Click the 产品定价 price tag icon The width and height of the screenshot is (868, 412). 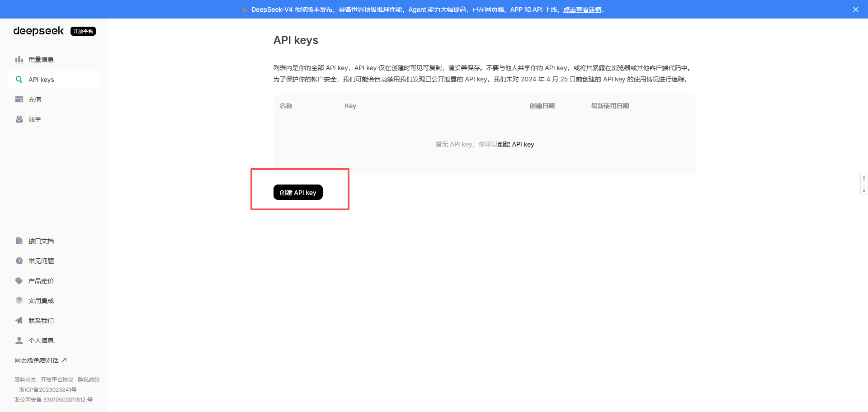19,281
